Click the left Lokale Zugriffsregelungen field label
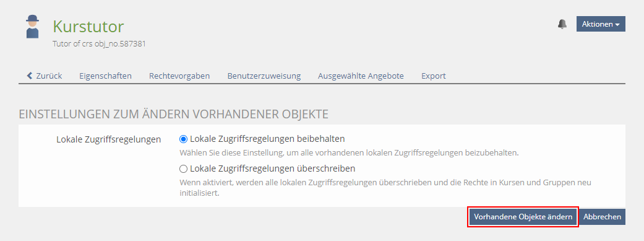Image resolution: width=644 pixels, height=241 pixels. point(108,139)
